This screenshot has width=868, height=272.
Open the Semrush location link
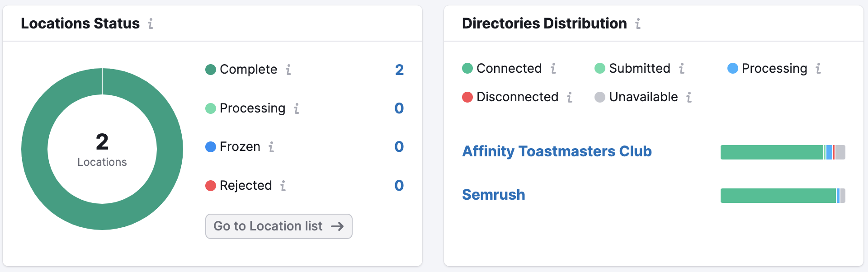(493, 195)
